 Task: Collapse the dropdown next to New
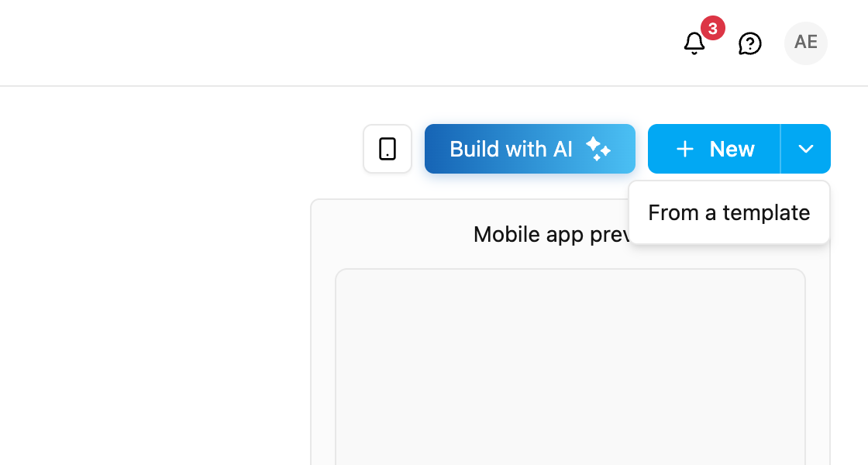(x=806, y=149)
